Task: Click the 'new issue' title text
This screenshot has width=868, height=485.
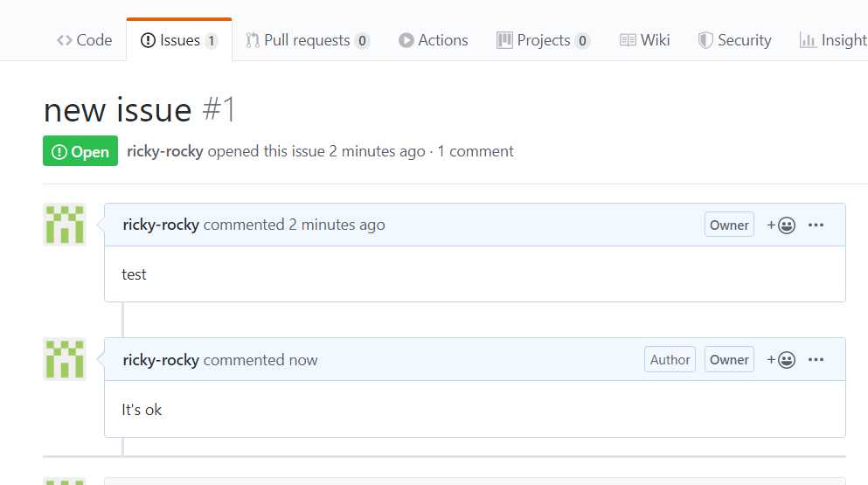Action: (x=118, y=109)
